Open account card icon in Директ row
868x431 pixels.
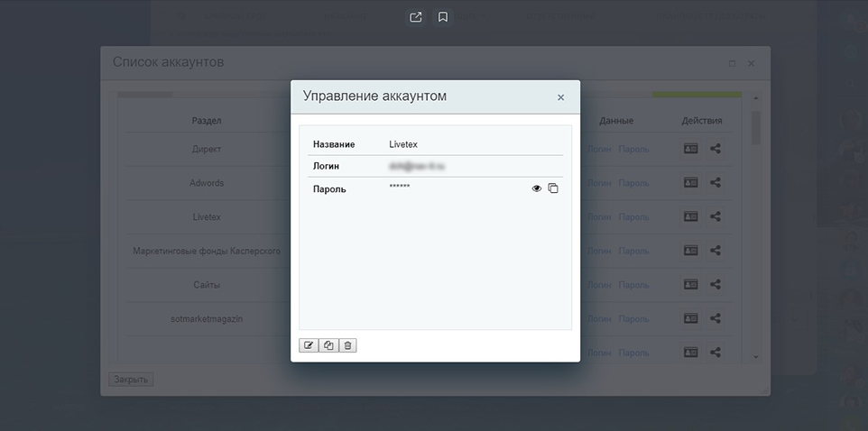690,149
